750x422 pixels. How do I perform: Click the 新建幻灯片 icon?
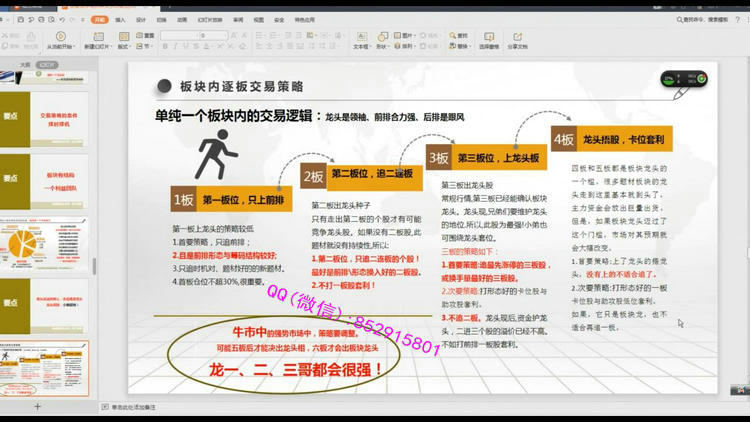pyautogui.click(x=97, y=40)
